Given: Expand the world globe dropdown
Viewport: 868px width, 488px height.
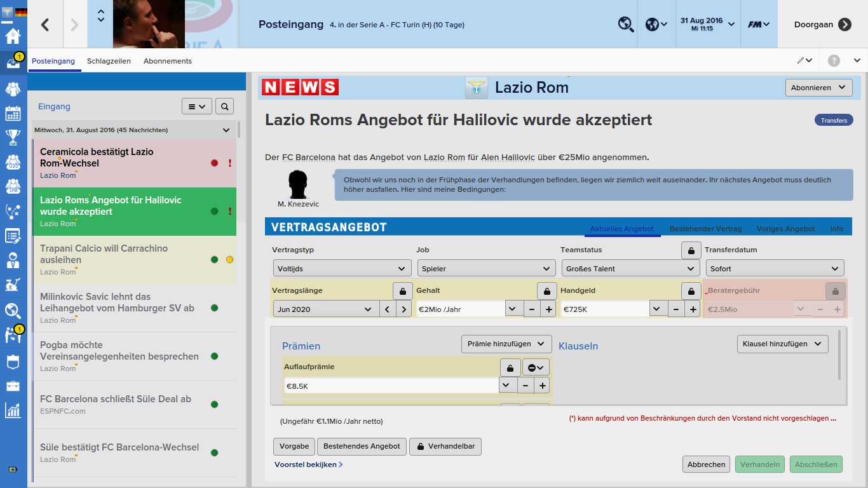Looking at the screenshot, I should click(656, 24).
